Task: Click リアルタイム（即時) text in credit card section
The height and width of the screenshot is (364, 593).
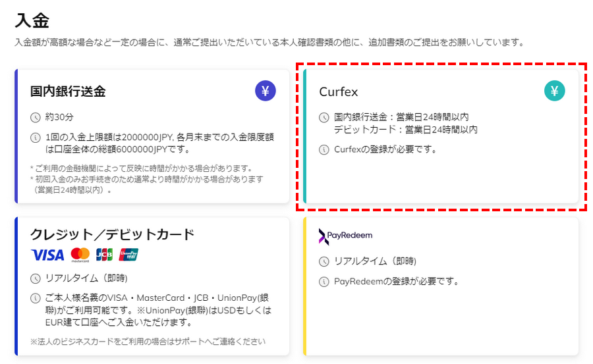Action: tap(86, 278)
